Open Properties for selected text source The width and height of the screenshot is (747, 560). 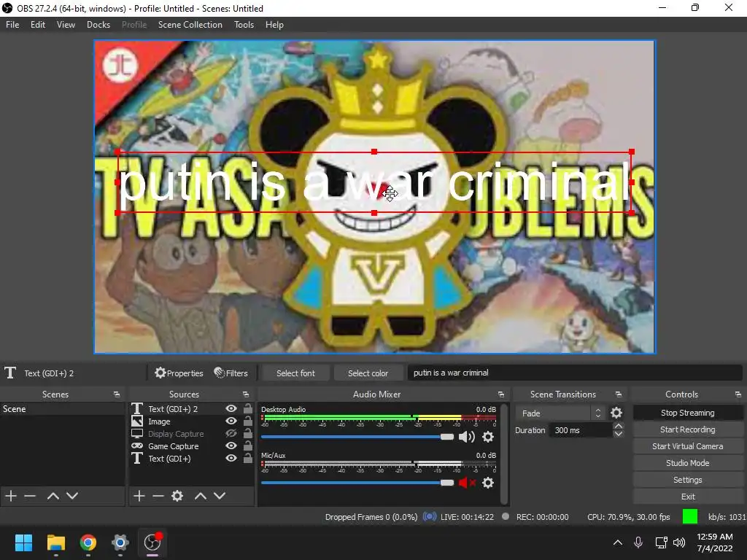pos(179,373)
